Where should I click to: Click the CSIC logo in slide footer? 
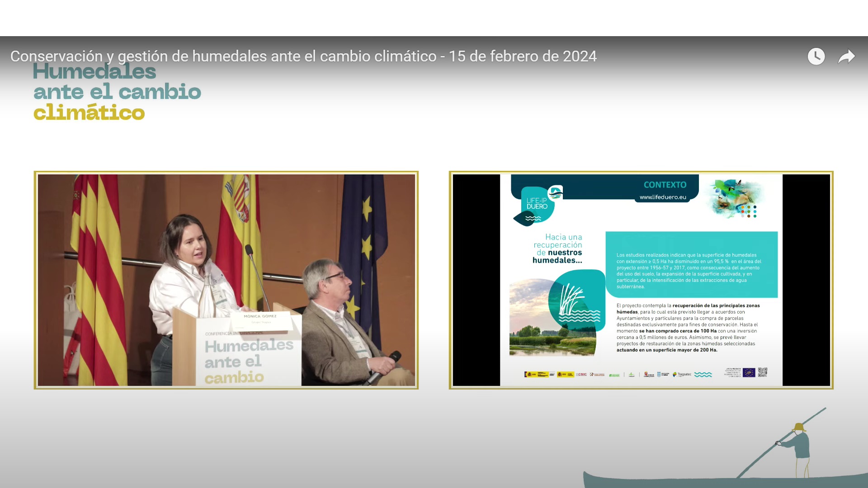pyautogui.click(x=581, y=375)
